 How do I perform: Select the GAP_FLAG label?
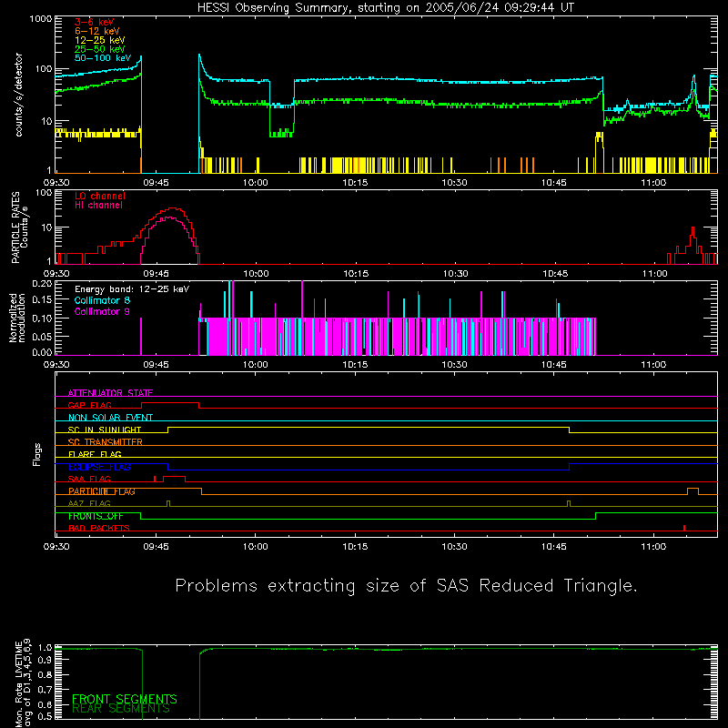pos(89,405)
